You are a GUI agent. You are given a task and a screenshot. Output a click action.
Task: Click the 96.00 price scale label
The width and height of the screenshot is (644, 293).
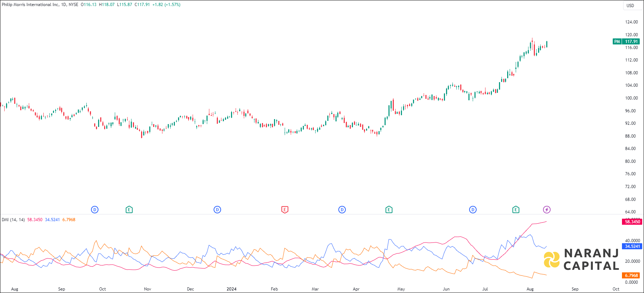[630, 111]
